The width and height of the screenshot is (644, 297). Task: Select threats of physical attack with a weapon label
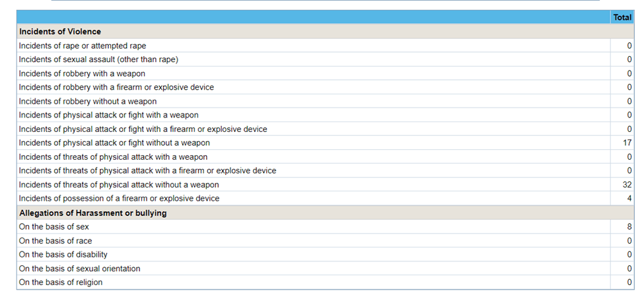point(113,157)
